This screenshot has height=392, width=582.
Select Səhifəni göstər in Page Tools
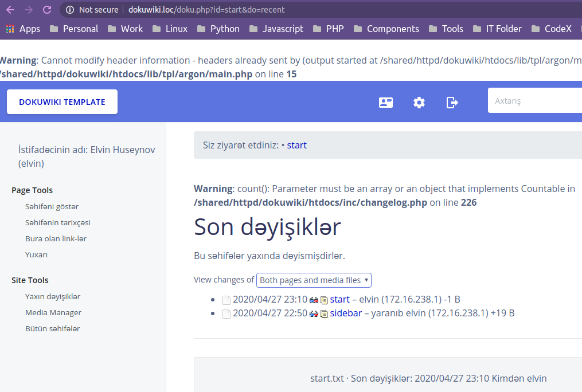[x=52, y=206]
